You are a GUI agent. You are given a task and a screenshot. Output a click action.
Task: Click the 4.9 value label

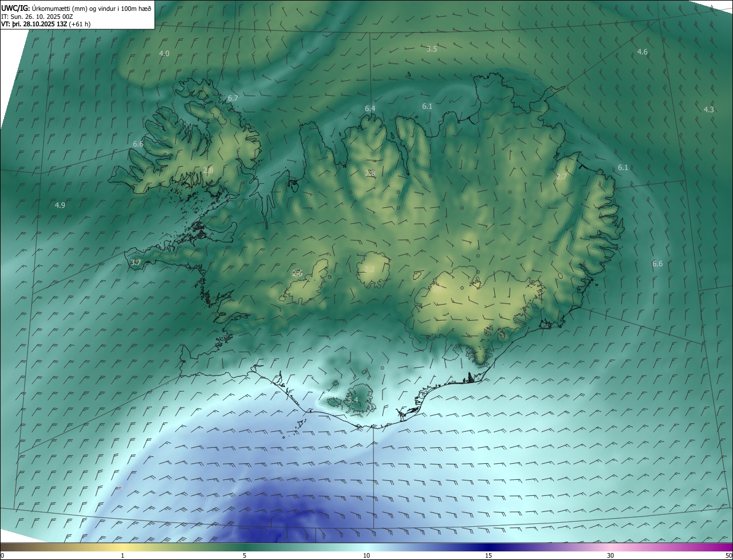60,205
